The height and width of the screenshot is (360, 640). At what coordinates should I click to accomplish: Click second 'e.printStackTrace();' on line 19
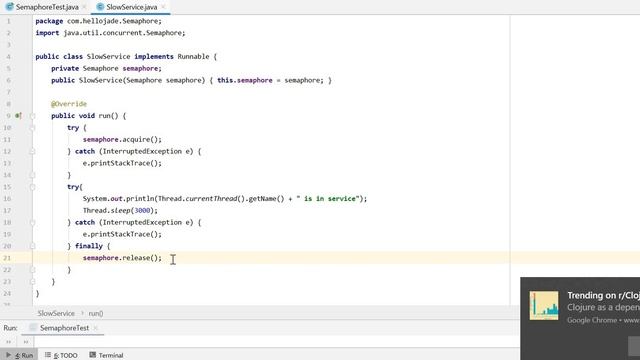(122, 234)
